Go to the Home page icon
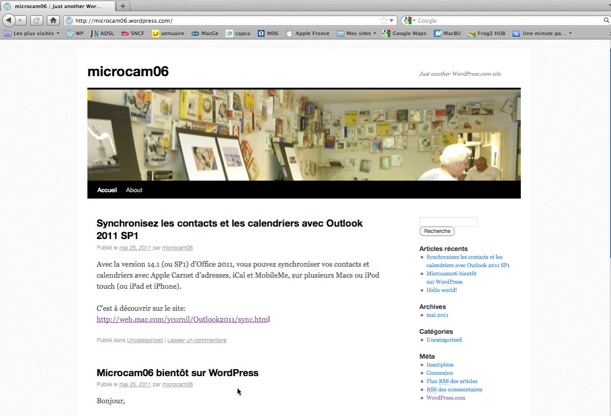This screenshot has width=611, height=416. (53, 20)
